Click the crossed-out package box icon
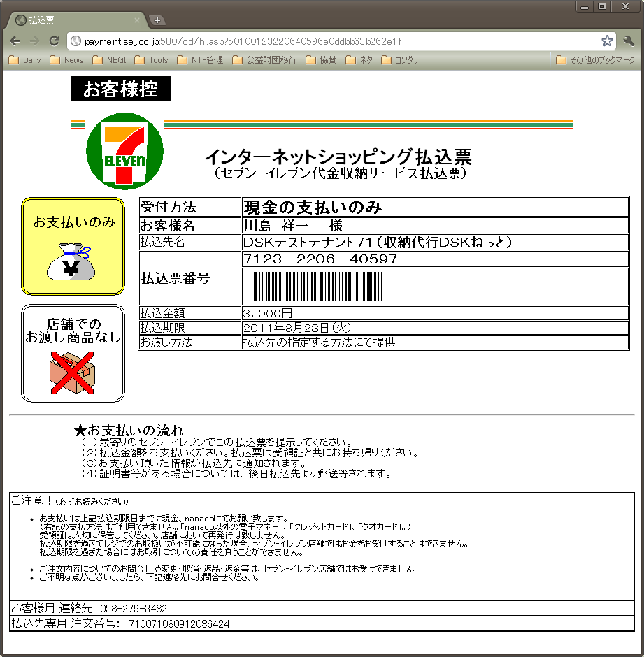The width and height of the screenshot is (644, 657). (x=72, y=373)
